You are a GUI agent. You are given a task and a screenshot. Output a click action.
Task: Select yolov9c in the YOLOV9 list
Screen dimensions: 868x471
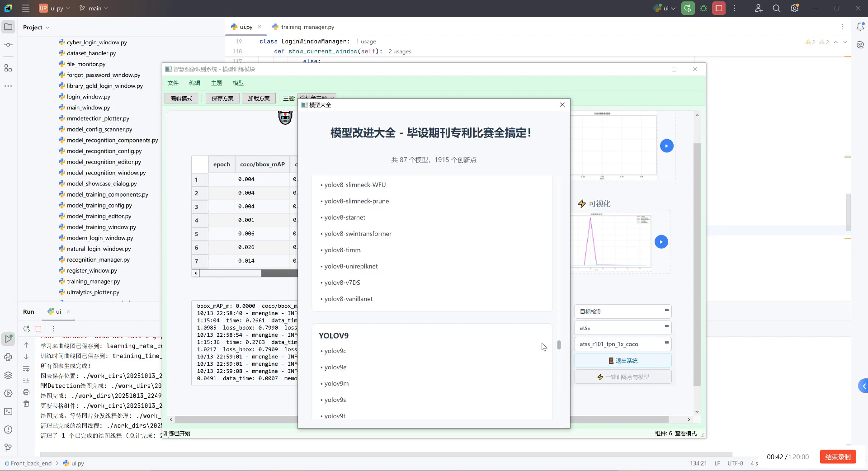(x=335, y=351)
